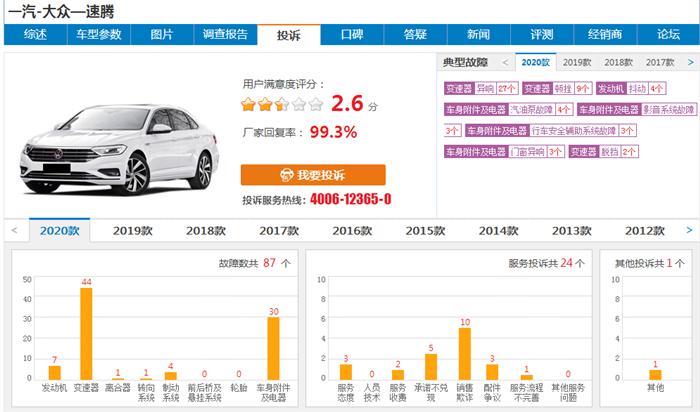Open 门窗异响 3个 fault tag
The width and height of the screenshot is (700, 412).
(504, 152)
